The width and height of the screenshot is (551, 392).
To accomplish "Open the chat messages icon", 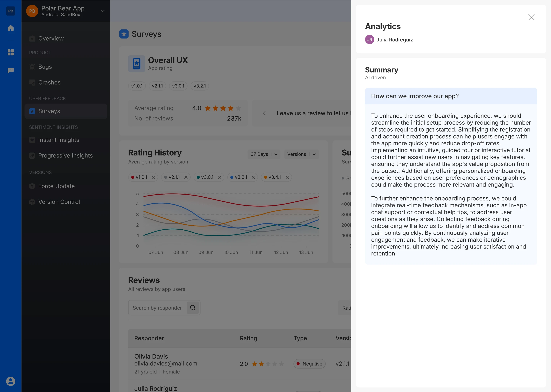I will (x=11, y=70).
